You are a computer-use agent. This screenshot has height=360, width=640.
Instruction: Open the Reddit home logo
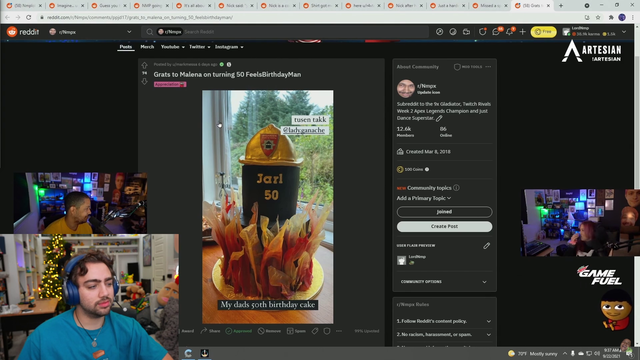click(23, 32)
